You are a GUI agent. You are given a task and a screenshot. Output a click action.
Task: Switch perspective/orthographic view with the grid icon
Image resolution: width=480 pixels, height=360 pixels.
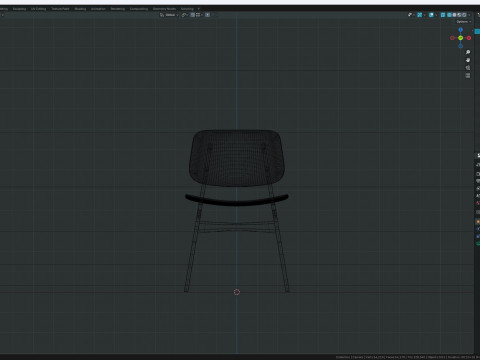468,76
